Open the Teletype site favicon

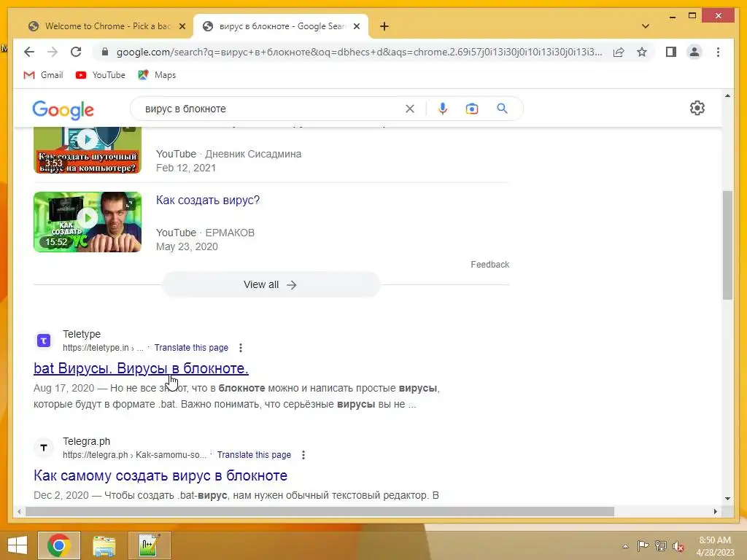(44, 341)
